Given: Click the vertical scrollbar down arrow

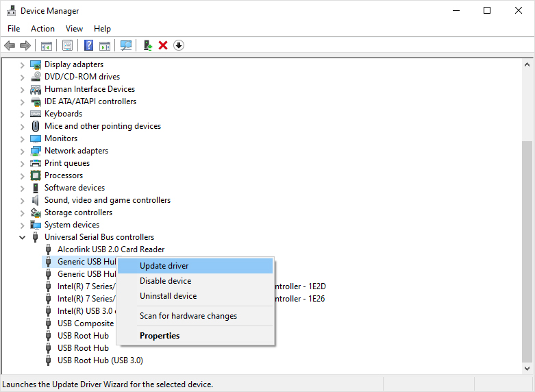Looking at the screenshot, I should point(527,368).
